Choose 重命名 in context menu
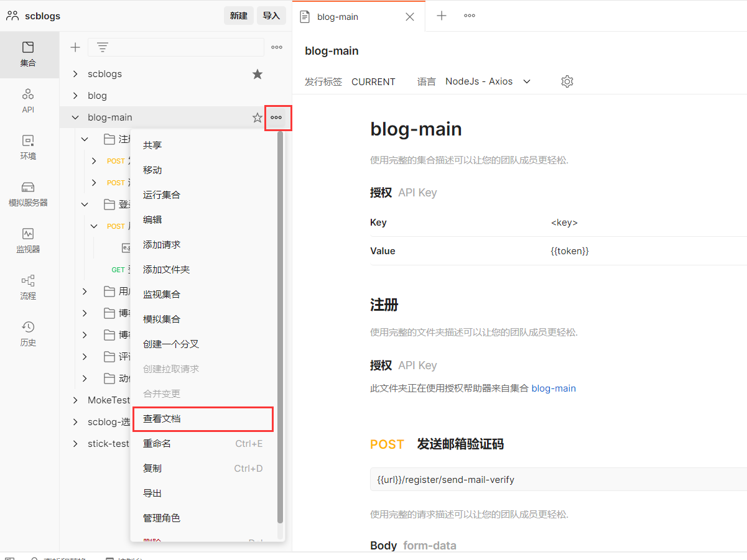747x560 pixels. click(204, 444)
